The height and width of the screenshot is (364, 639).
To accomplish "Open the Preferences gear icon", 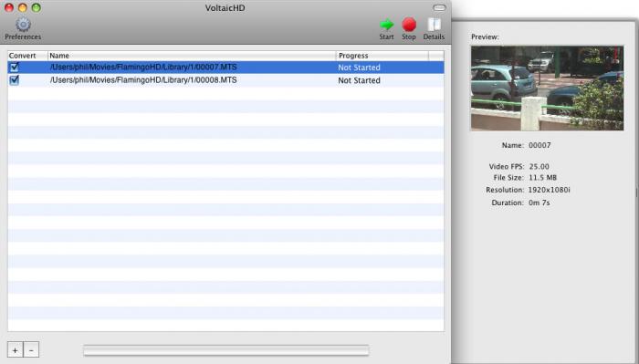I will 23,25.
